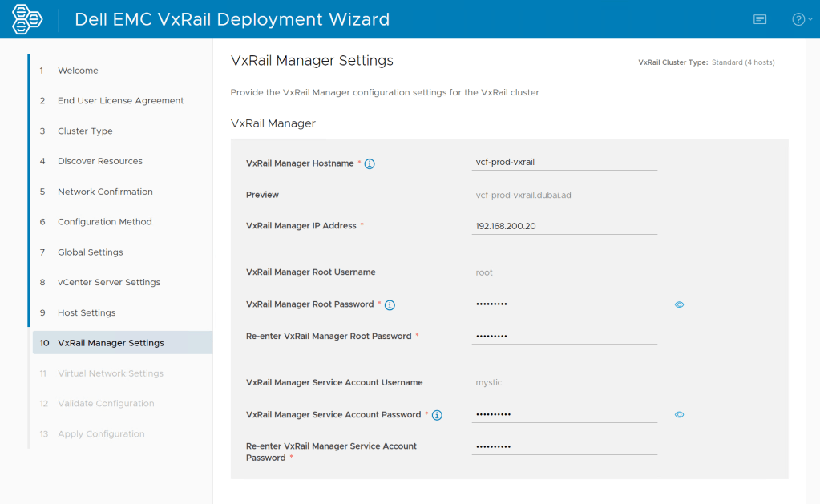
Task: Show info for VxRail Manager Root Password
Action: (390, 305)
